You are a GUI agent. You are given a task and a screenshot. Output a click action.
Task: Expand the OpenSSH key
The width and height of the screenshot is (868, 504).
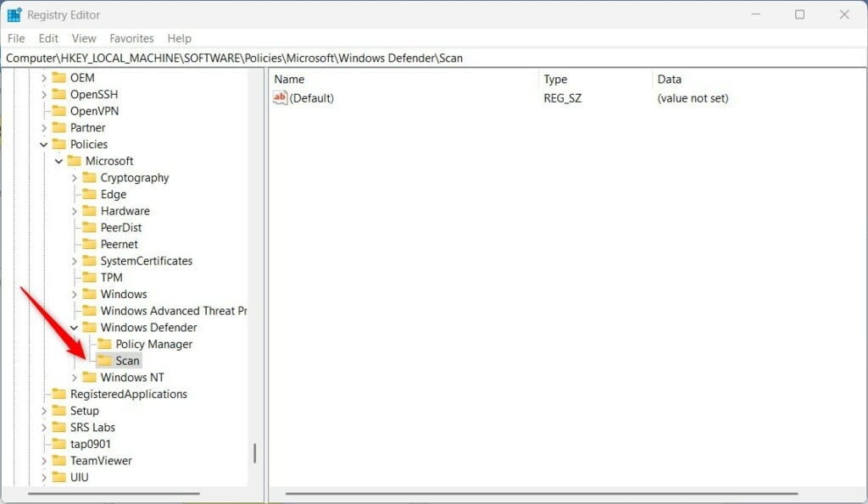[x=44, y=95]
